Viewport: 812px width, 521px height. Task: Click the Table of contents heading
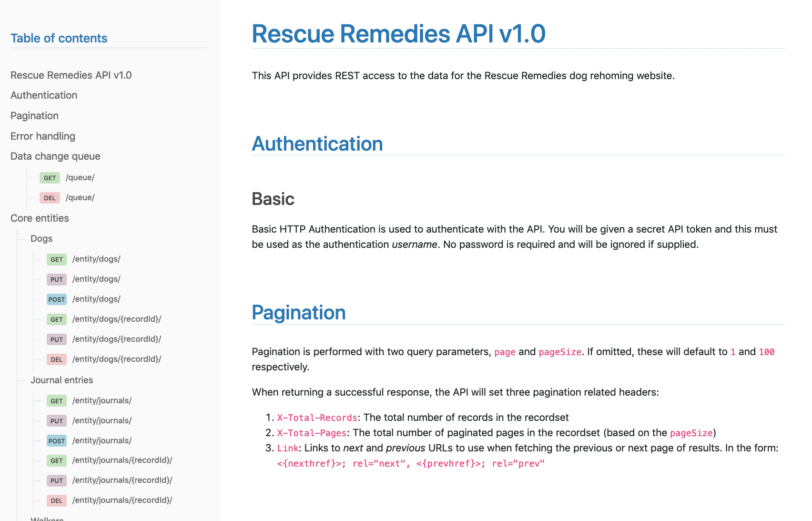tap(59, 38)
